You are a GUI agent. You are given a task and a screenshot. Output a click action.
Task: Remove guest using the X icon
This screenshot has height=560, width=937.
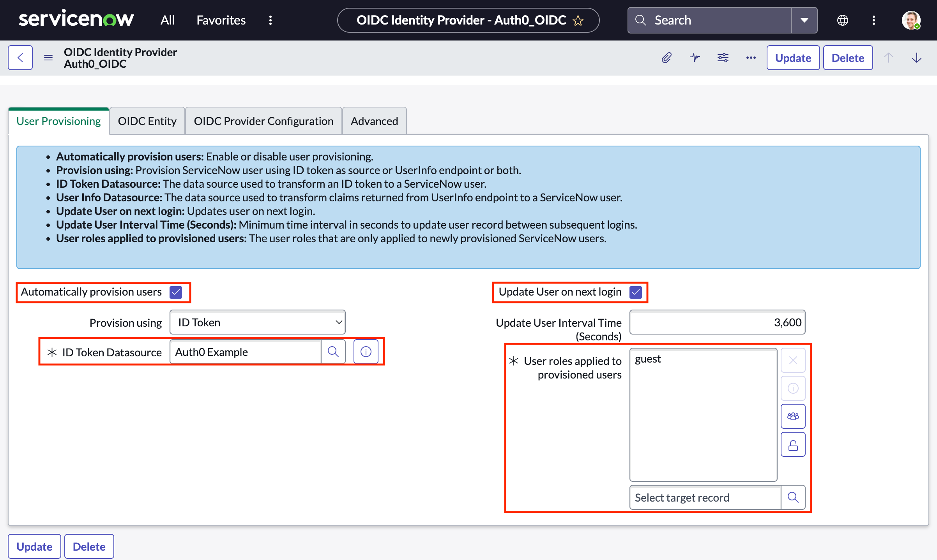(793, 360)
